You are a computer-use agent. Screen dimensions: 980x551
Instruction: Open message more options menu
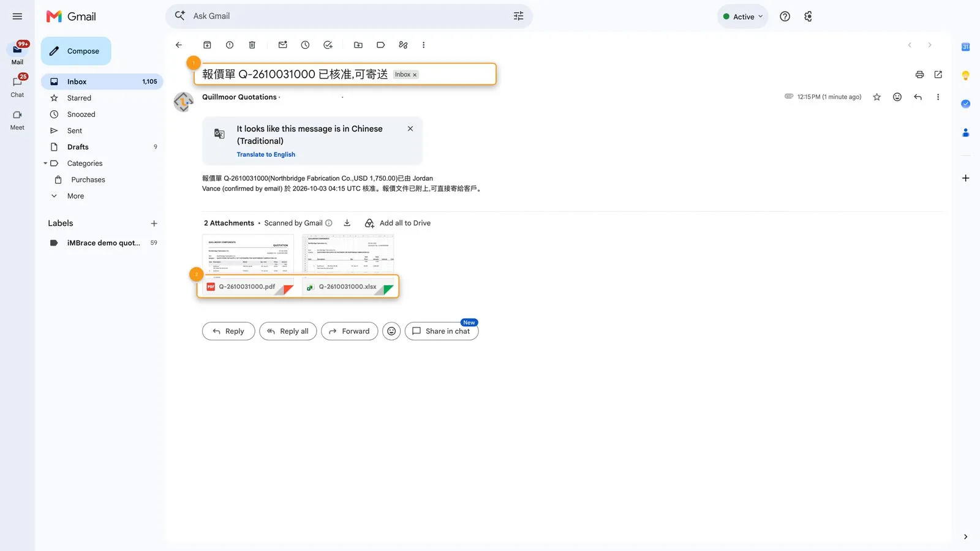938,97
